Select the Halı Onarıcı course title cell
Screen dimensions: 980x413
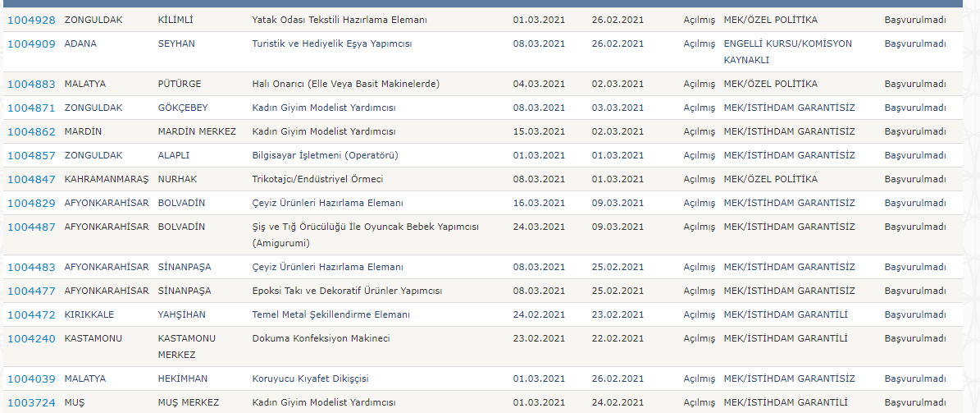(345, 84)
